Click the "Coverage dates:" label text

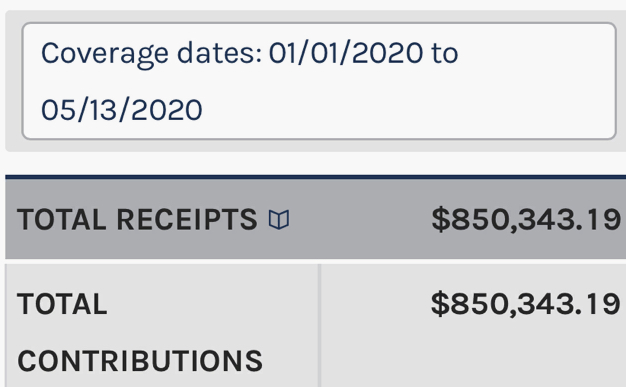(x=152, y=54)
